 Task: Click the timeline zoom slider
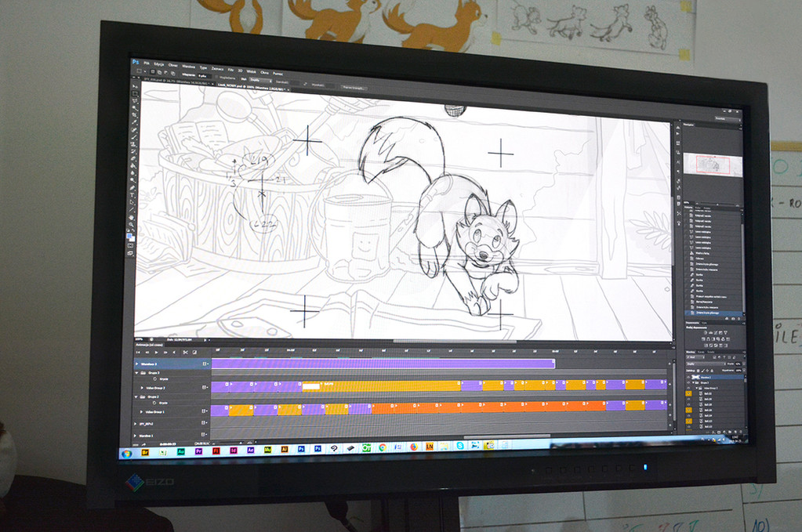232,443
